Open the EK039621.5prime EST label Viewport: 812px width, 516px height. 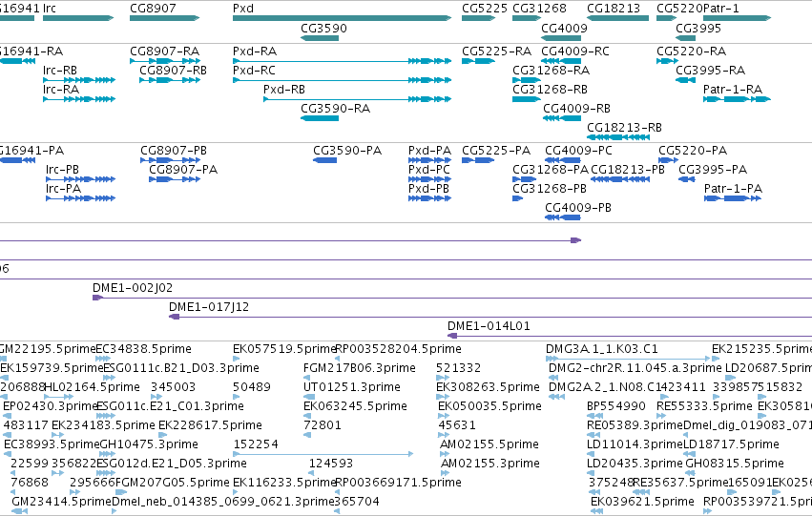643,502
